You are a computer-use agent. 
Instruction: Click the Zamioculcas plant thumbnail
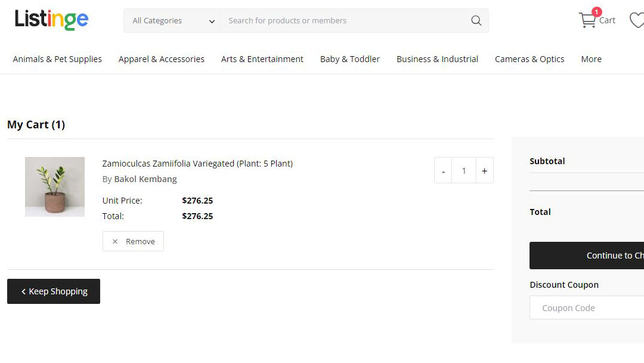click(55, 187)
